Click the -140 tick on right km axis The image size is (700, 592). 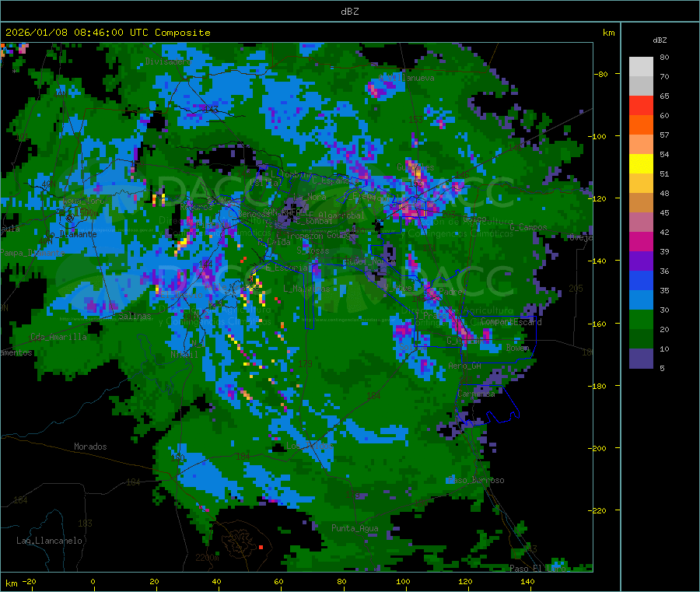coord(599,261)
